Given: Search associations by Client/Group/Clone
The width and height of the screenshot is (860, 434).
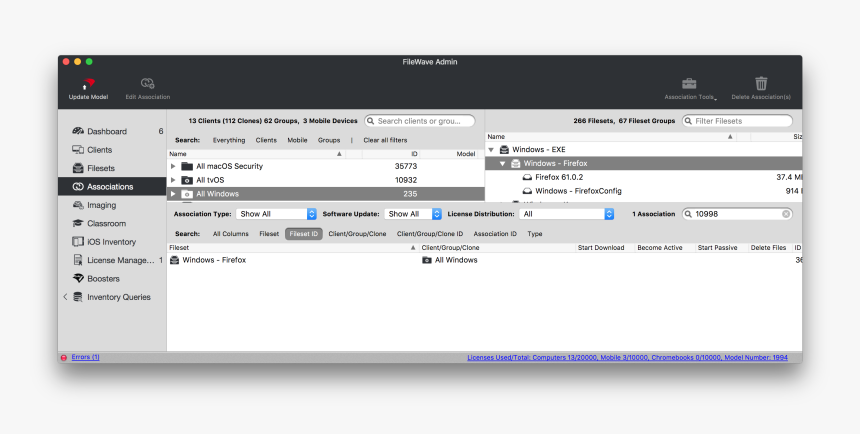Looking at the screenshot, I should pyautogui.click(x=357, y=234).
